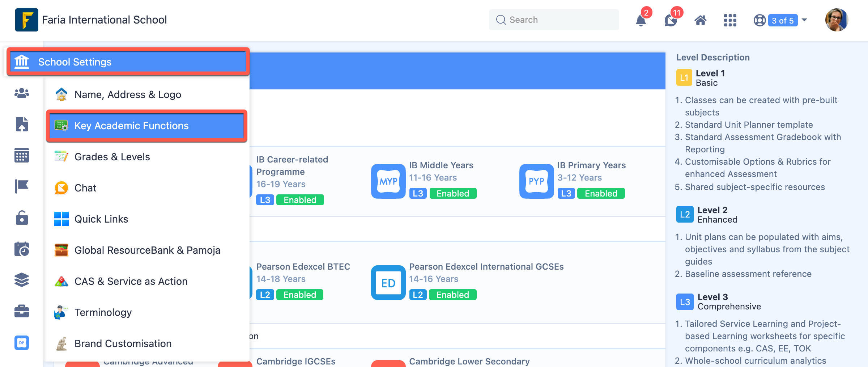
Task: Open the calendar icon in the sidebar
Action: (22, 156)
